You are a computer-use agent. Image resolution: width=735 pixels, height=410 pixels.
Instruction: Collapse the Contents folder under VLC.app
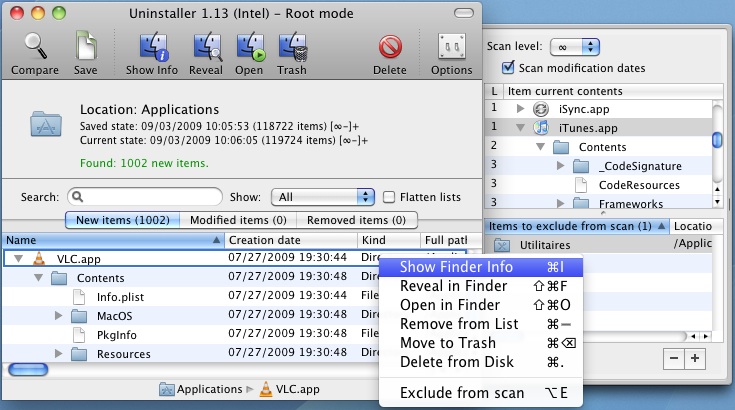pyautogui.click(x=38, y=278)
